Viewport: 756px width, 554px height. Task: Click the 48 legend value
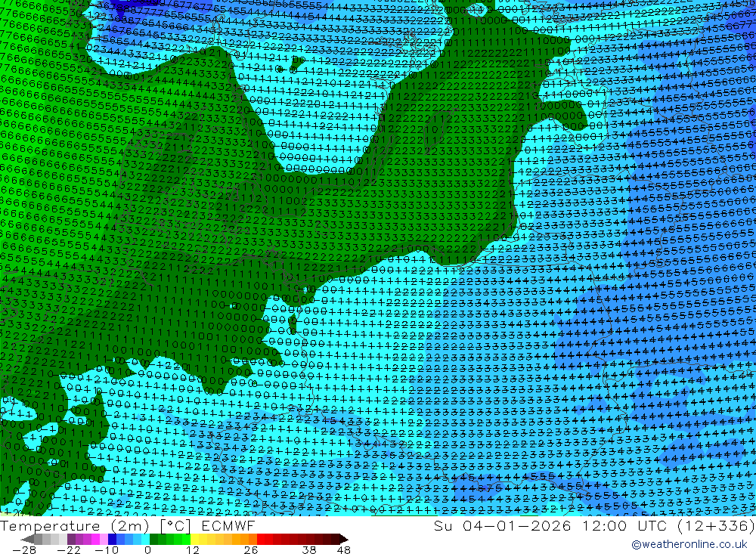343,550
